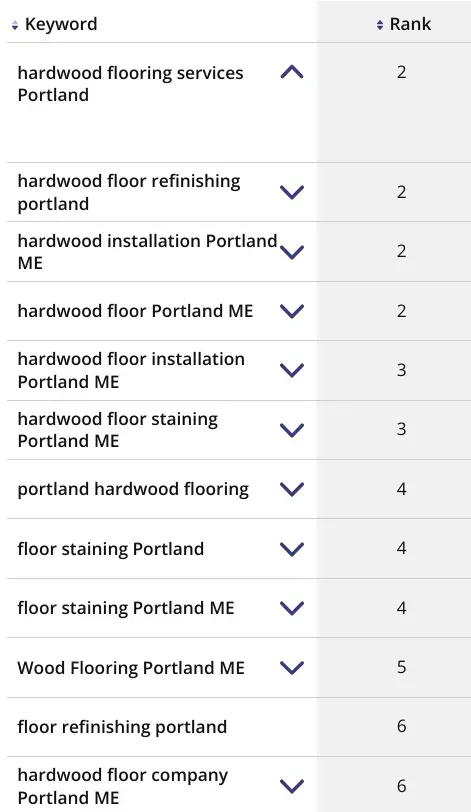The image size is (471, 812).
Task: Expand Wood Flooring Portland ME row
Action: click(x=292, y=668)
